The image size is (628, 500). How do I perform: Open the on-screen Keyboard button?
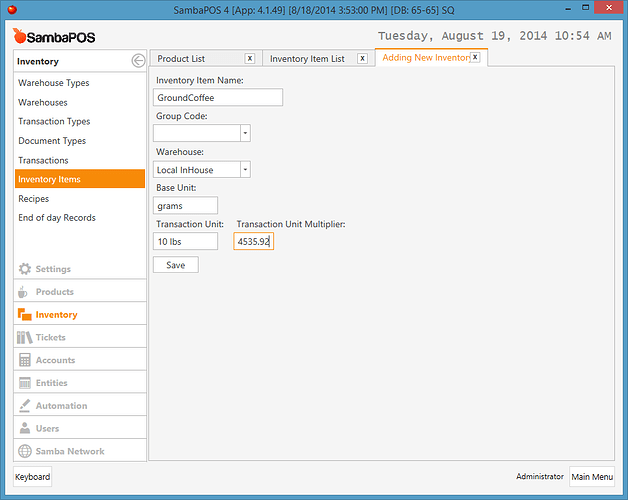point(32,476)
